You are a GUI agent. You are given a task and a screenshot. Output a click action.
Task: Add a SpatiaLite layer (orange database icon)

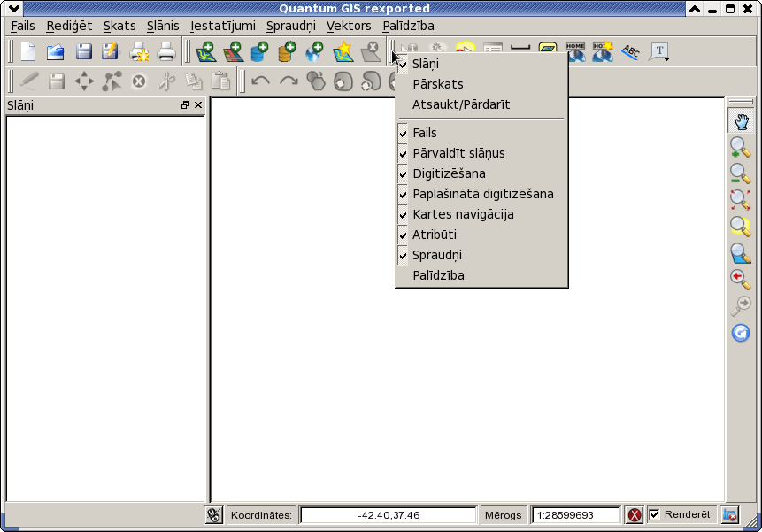tap(288, 51)
